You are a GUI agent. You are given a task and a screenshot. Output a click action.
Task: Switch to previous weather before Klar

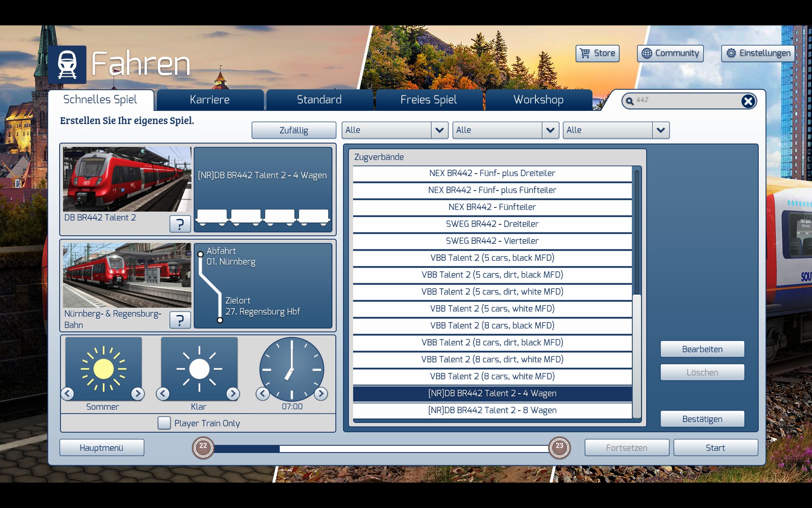(x=163, y=394)
